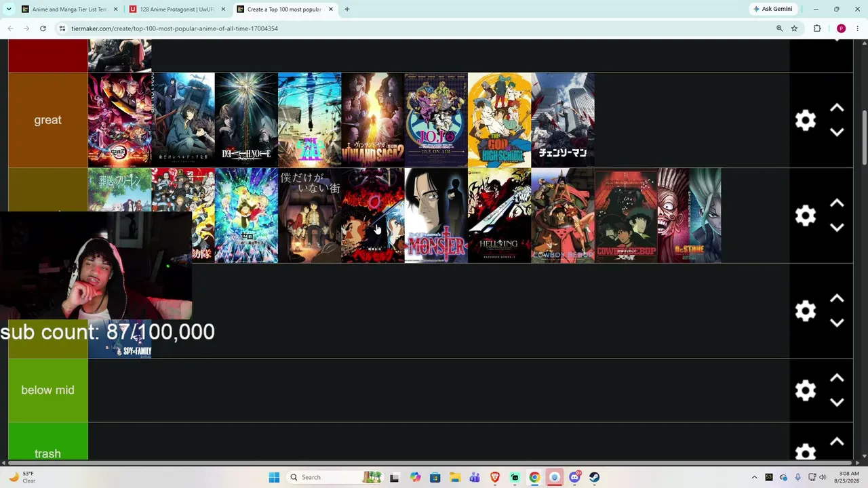Select the Re:Zero poster
Image resolution: width=868 pixels, height=488 pixels.
click(x=246, y=216)
